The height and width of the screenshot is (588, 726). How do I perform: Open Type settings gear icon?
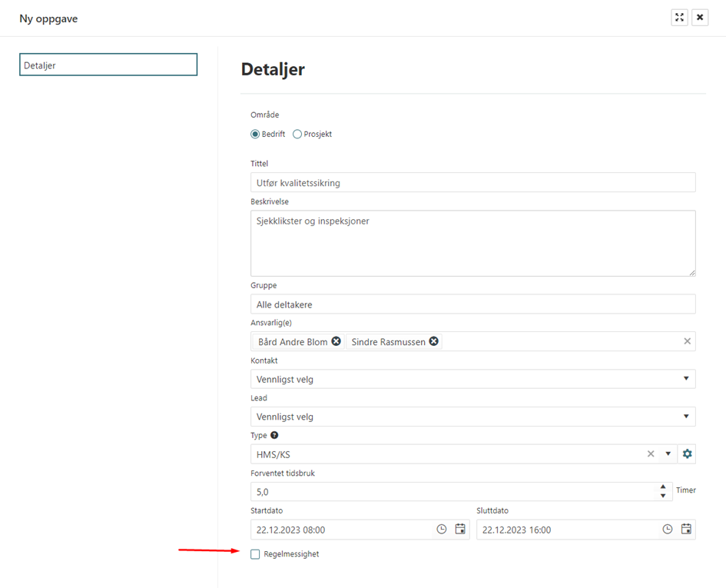coord(687,454)
